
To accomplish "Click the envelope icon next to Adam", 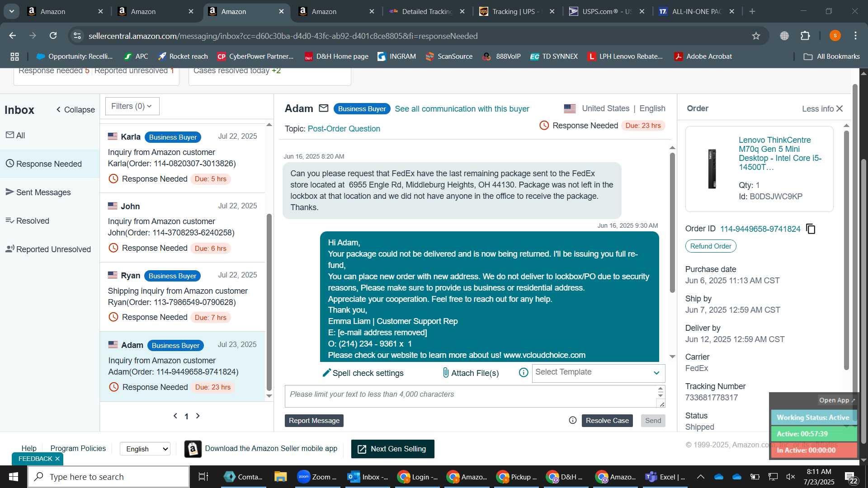I will (323, 108).
